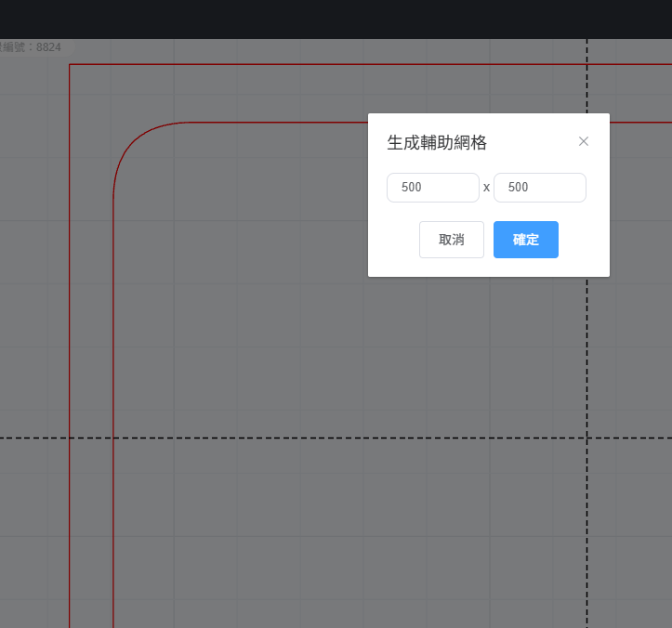Select the outer red rectangle's left vertical edge
This screenshot has width=672, height=628.
[x=70, y=325]
